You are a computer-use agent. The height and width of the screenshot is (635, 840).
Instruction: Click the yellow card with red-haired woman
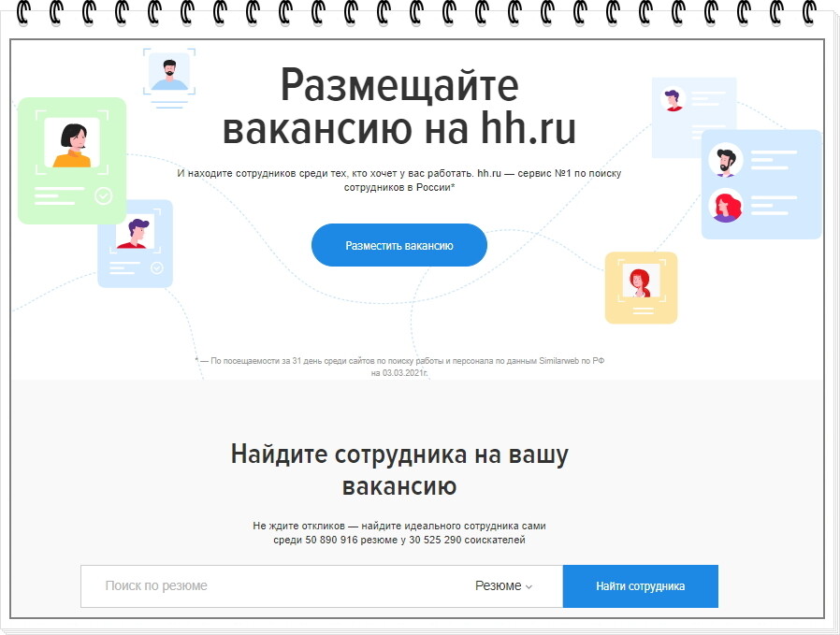(x=642, y=288)
